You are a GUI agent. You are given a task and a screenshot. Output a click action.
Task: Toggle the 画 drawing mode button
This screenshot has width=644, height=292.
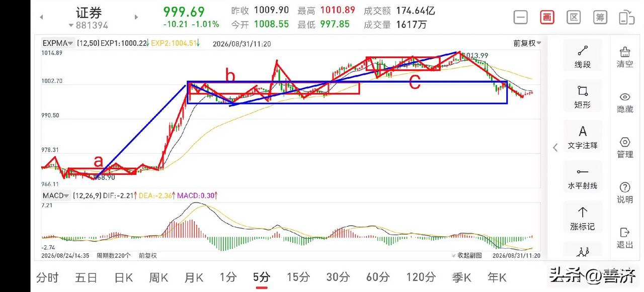point(547,17)
